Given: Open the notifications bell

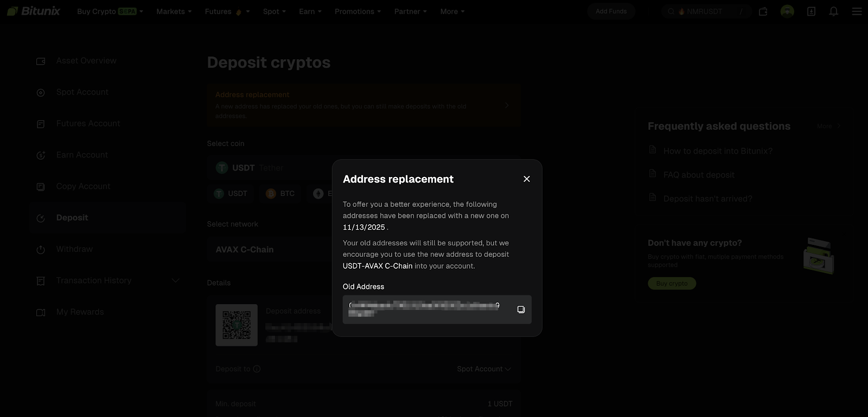Looking at the screenshot, I should [834, 11].
